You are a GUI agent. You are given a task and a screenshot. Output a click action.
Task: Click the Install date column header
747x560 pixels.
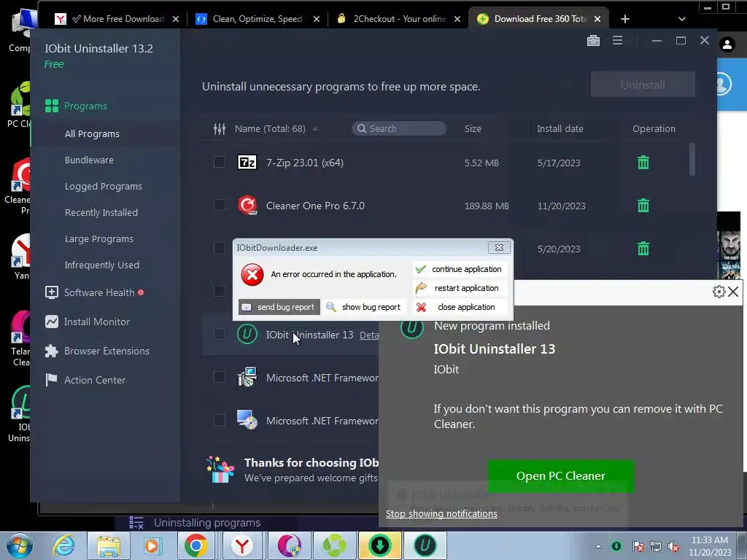560,128
